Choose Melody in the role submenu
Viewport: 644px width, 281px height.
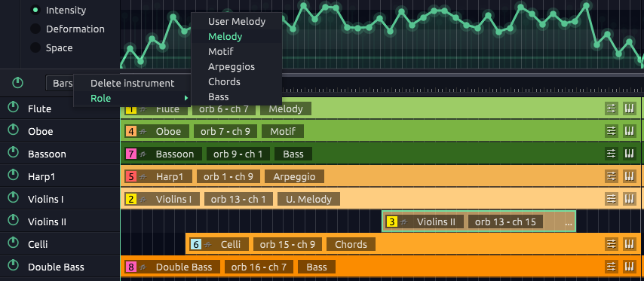click(237, 36)
